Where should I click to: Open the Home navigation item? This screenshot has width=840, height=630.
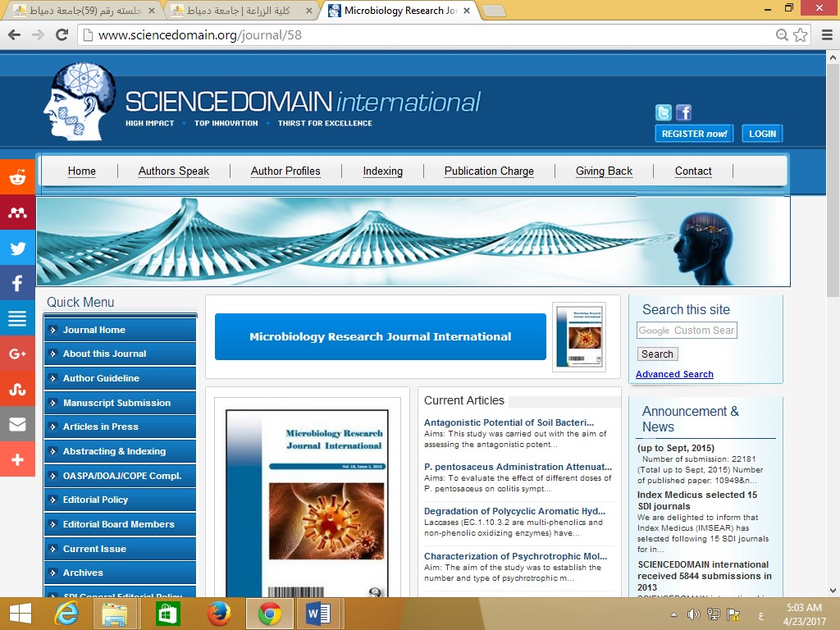(81, 171)
